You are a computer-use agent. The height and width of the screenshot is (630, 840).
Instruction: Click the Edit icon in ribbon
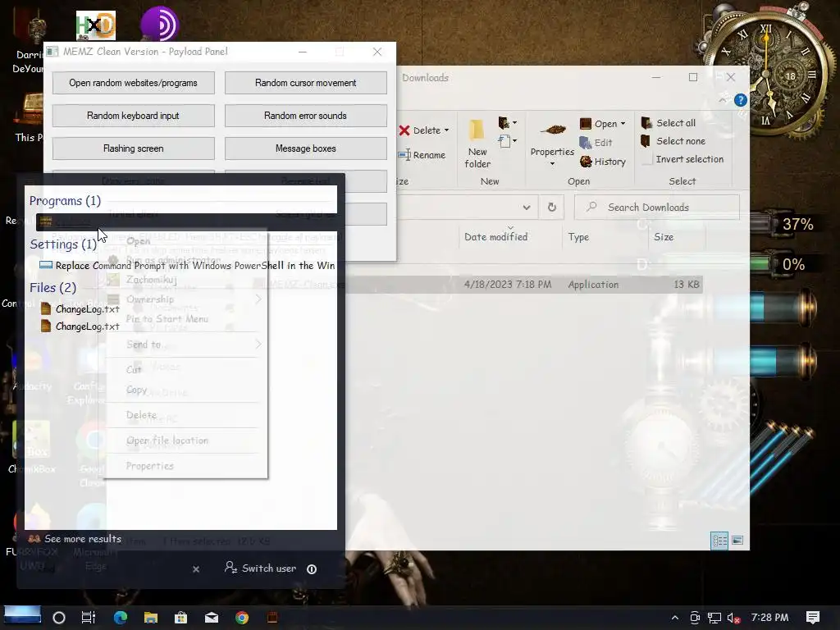coord(586,143)
